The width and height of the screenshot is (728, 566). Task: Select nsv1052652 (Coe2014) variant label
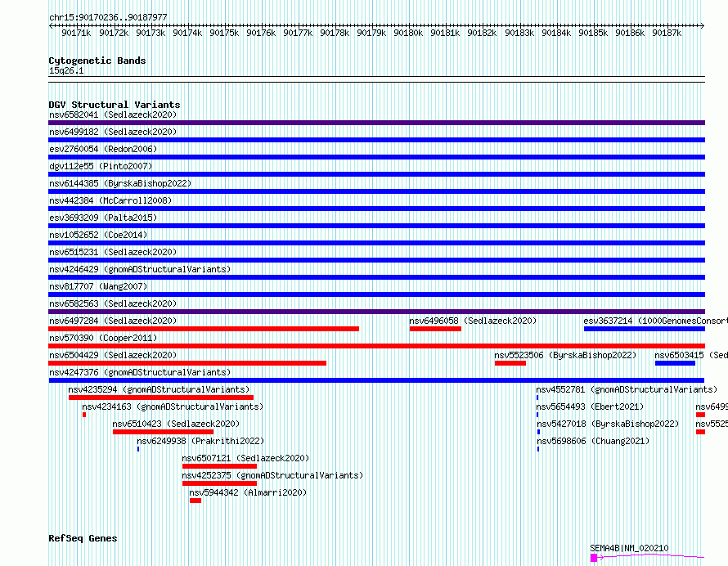coord(98,235)
